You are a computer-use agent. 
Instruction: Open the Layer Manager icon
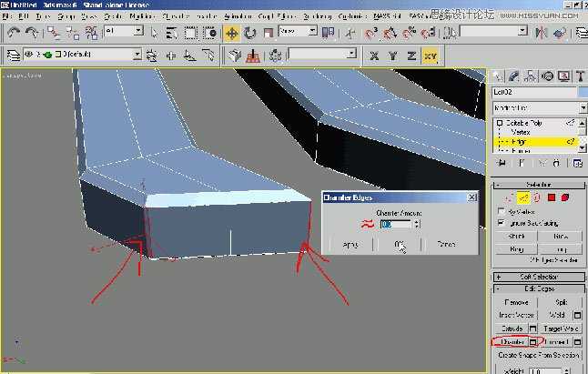pos(14,56)
